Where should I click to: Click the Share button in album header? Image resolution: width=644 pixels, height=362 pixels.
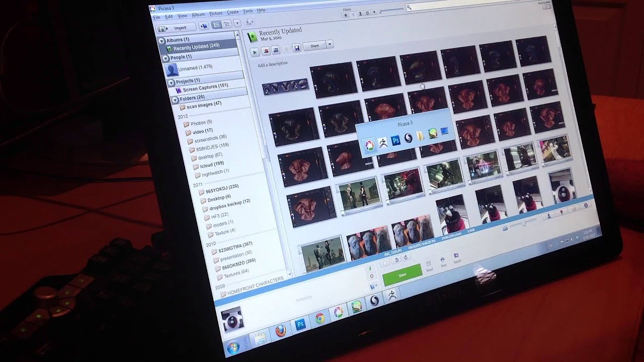click(314, 46)
